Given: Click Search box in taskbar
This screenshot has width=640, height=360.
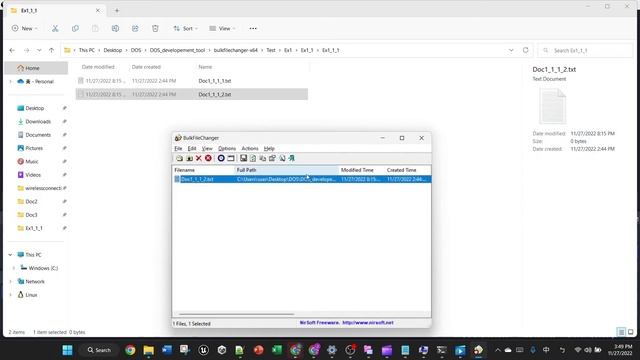Looking at the screenshot, I should point(99,350).
